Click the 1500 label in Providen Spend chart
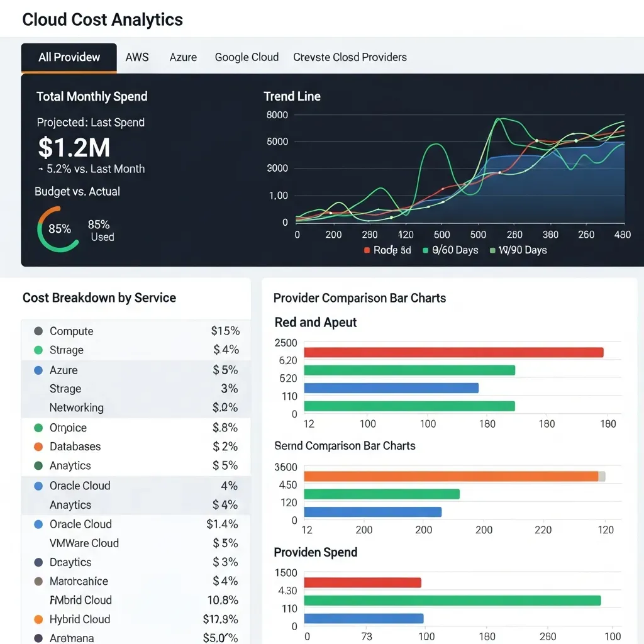The height and width of the screenshot is (644, 644). click(286, 573)
